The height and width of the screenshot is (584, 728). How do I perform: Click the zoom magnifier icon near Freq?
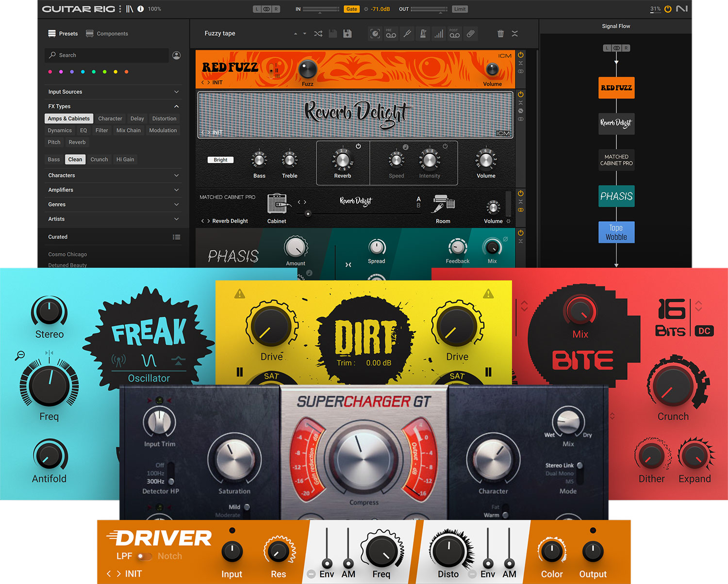coord(19,356)
